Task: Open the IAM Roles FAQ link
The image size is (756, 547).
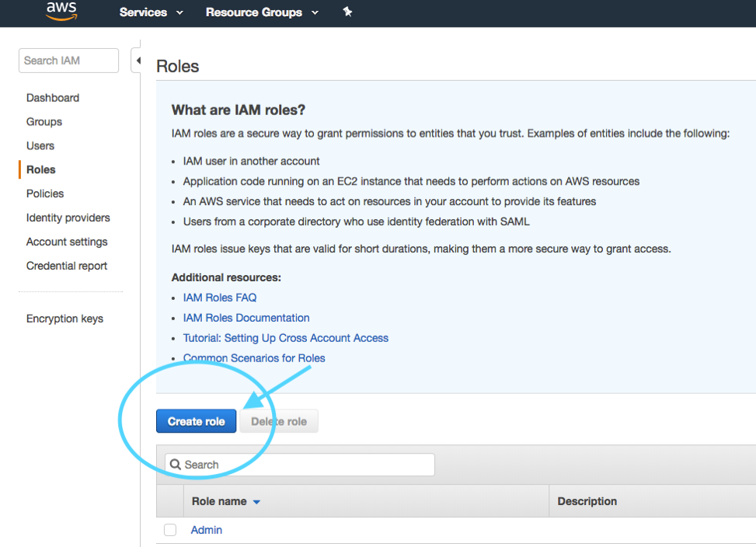Action: point(219,298)
